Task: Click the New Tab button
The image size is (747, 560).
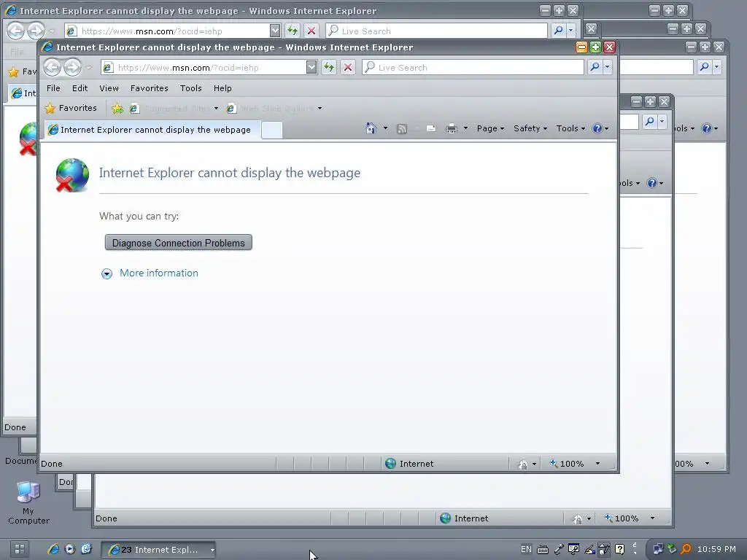Action: tap(272, 130)
